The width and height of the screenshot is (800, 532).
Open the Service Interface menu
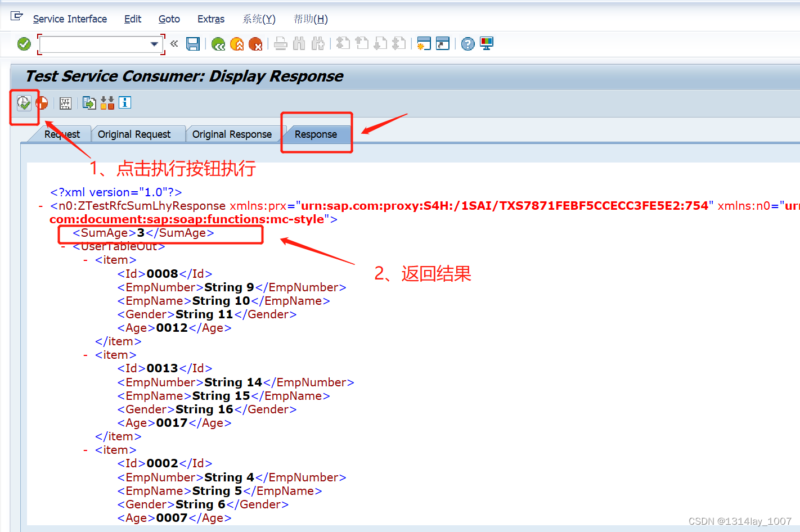pyautogui.click(x=70, y=19)
